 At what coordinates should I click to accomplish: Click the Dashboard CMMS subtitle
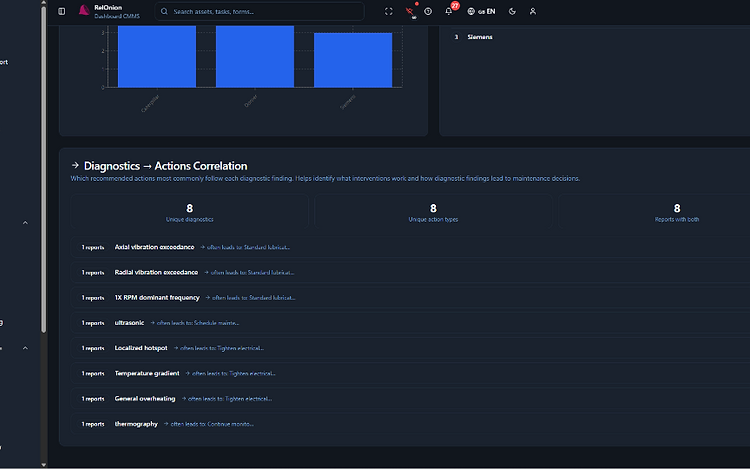pos(117,16)
